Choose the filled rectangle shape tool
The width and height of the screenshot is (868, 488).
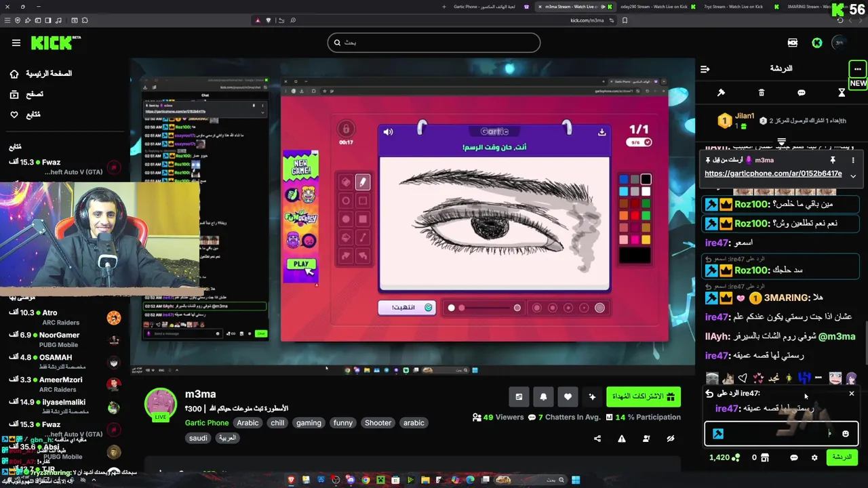pyautogui.click(x=363, y=219)
